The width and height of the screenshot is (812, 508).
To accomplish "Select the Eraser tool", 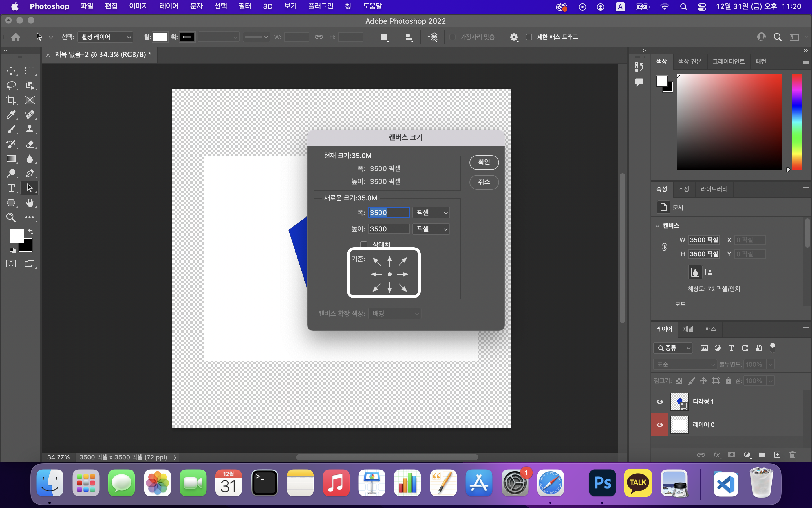I will click(x=30, y=144).
